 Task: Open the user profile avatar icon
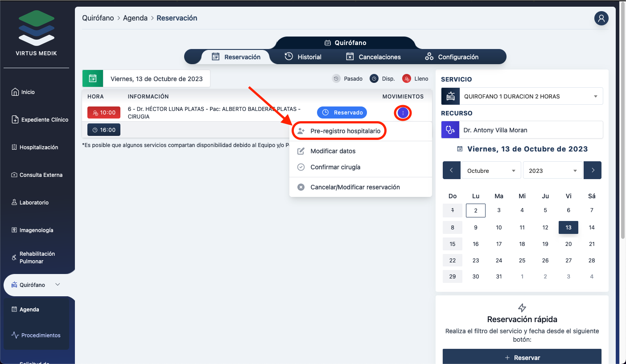click(601, 18)
